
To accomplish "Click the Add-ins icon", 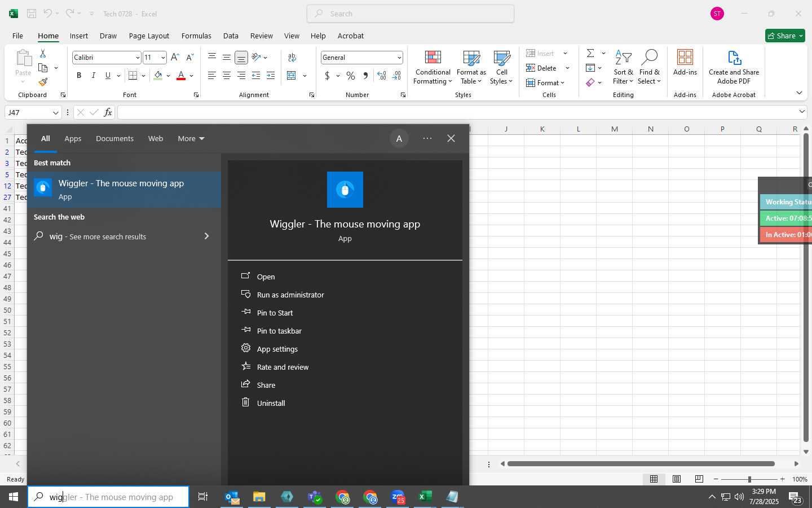I will tap(685, 58).
